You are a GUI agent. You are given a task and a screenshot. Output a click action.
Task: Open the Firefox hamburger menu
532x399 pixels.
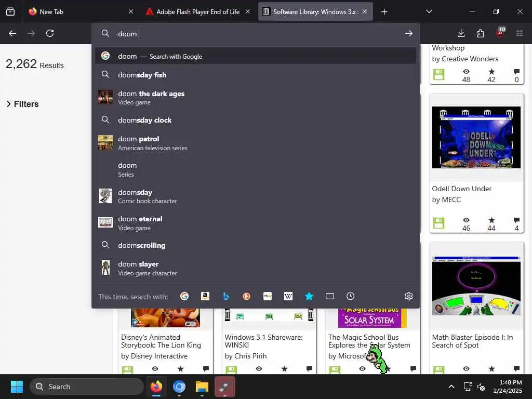pos(519,33)
